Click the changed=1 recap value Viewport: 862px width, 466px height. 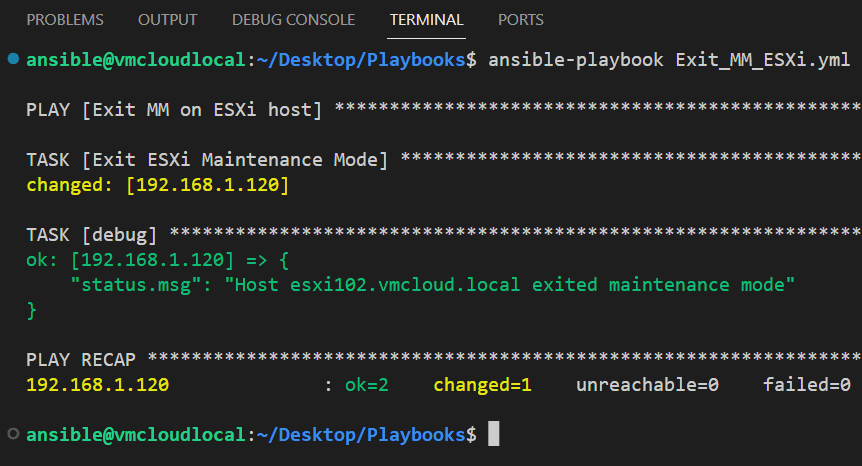482,385
